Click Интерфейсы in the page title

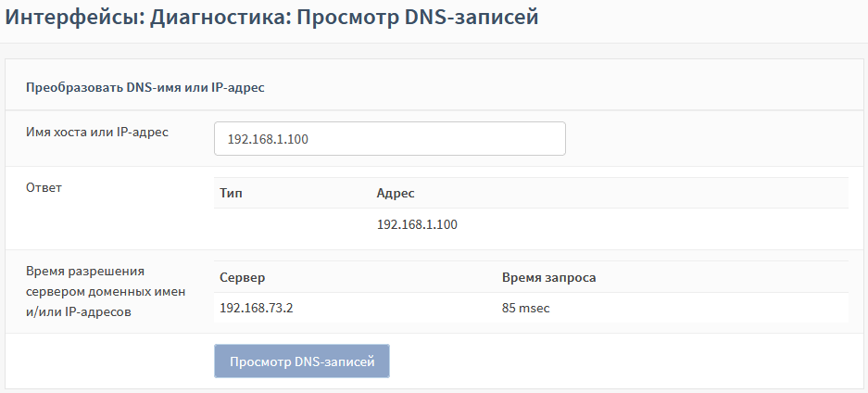(74, 17)
